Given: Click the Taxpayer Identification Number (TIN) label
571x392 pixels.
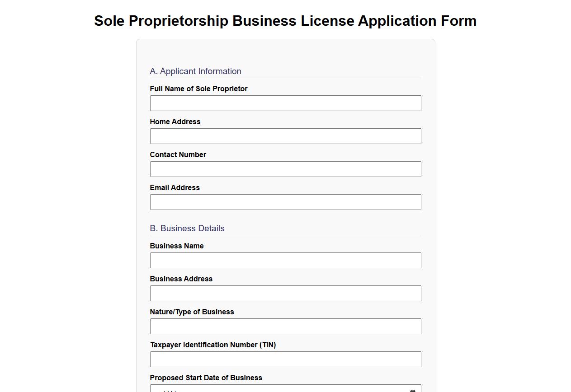Looking at the screenshot, I should pyautogui.click(x=213, y=345).
